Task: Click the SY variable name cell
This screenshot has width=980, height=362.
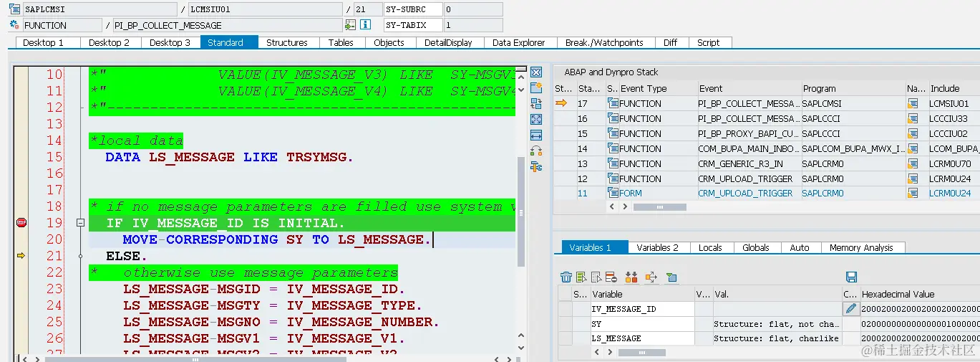Action: (642, 324)
